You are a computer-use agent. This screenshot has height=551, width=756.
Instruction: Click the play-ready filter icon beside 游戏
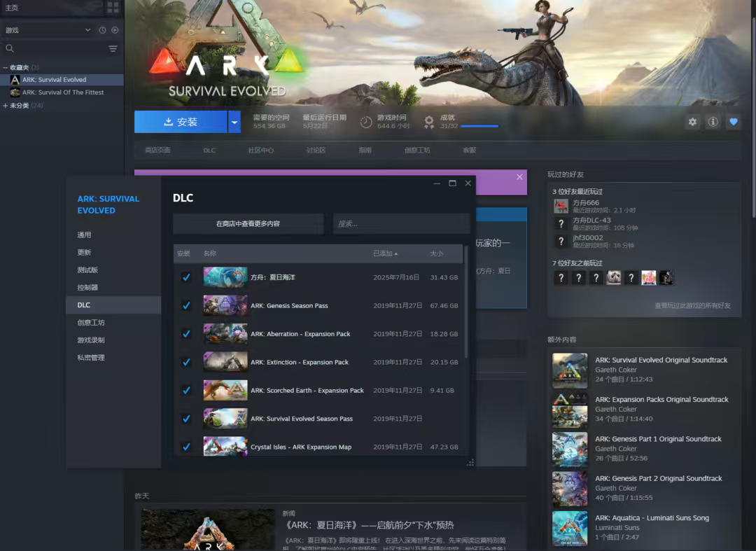pyautogui.click(x=115, y=30)
